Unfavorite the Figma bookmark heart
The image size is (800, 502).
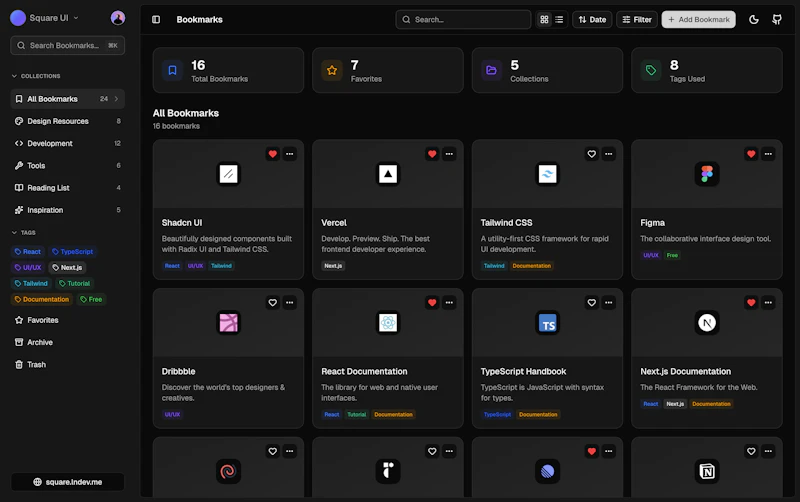pyautogui.click(x=751, y=154)
